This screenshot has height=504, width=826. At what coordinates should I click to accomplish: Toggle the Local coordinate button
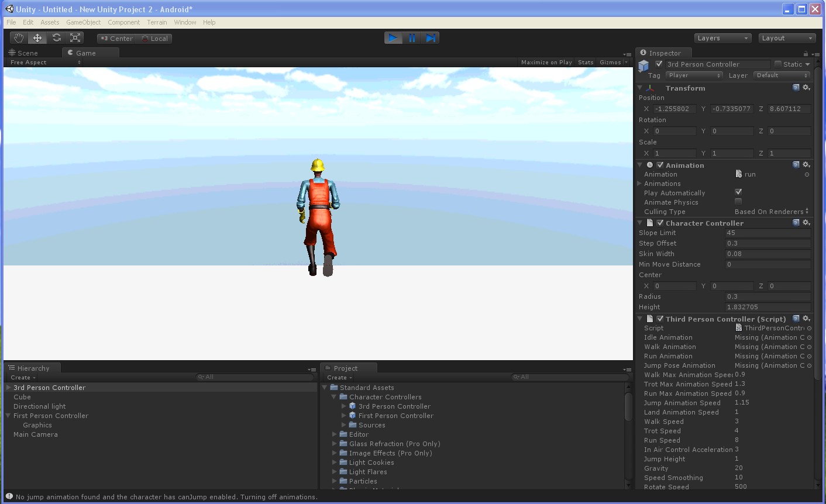click(154, 39)
